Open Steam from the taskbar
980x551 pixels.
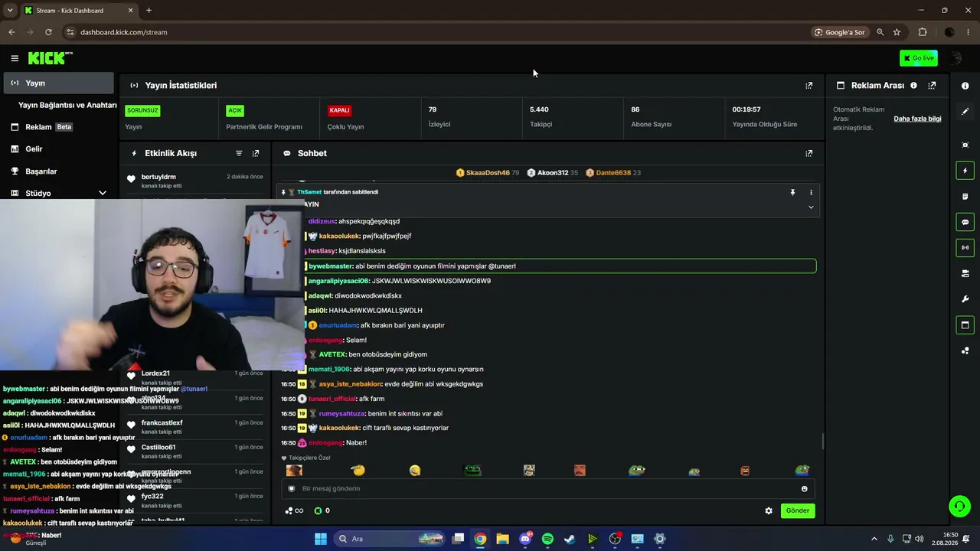click(570, 539)
